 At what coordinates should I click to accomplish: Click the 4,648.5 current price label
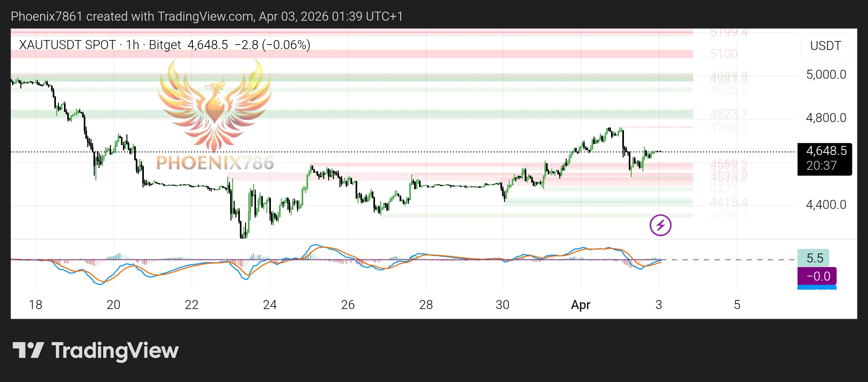click(826, 151)
